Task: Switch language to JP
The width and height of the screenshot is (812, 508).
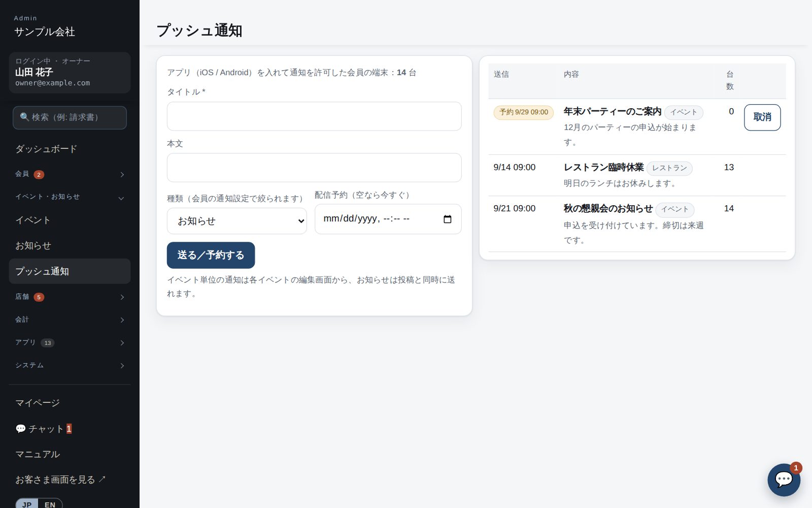Action: (27, 504)
